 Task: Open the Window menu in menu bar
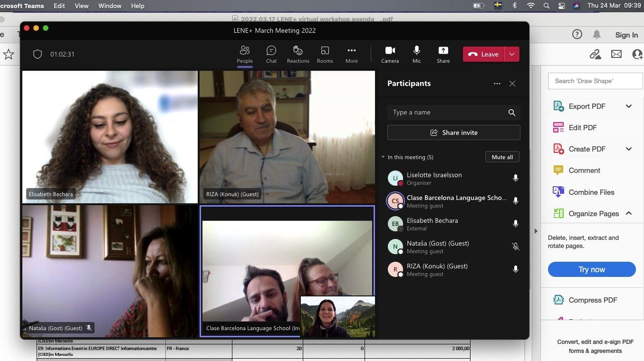109,6
